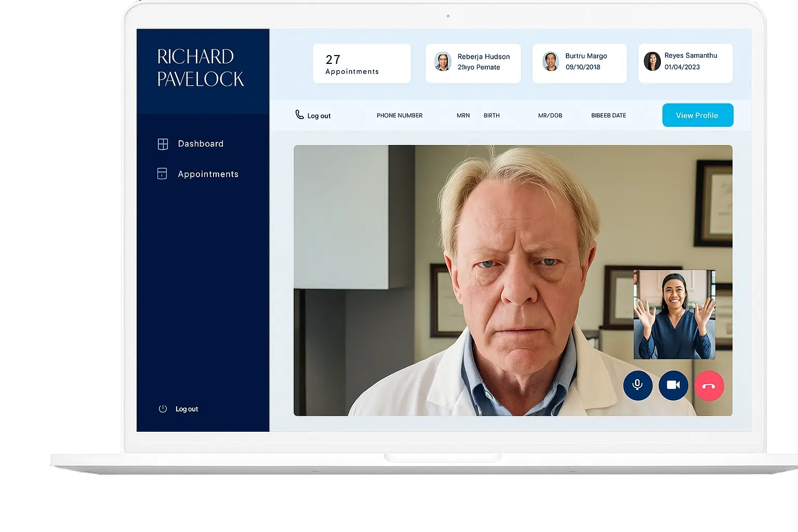Viewport: 798px width, 532px height.
Task: Click the BIRTH column header
Action: click(491, 115)
